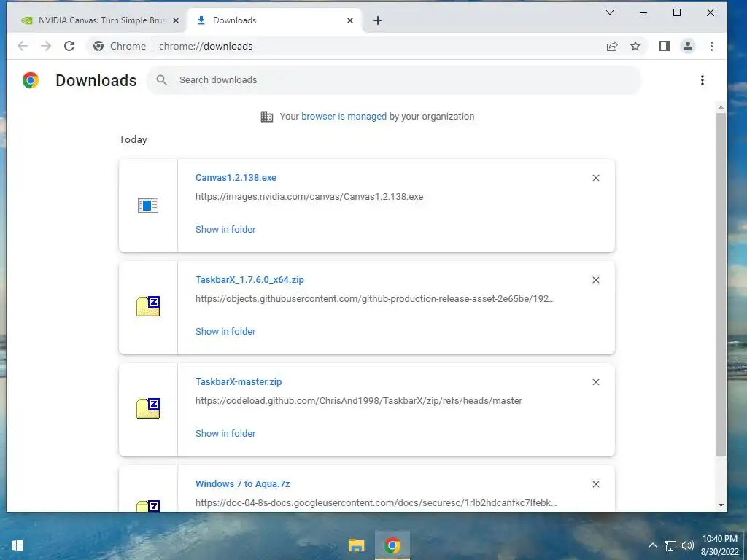Remove Windows 7 to Aqua.7z from list
Image resolution: width=747 pixels, height=560 pixels.
tap(595, 484)
